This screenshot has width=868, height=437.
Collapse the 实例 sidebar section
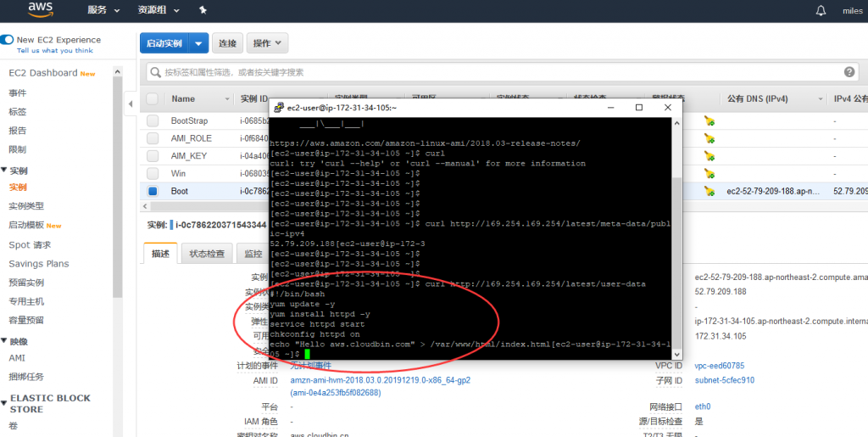tap(4, 171)
